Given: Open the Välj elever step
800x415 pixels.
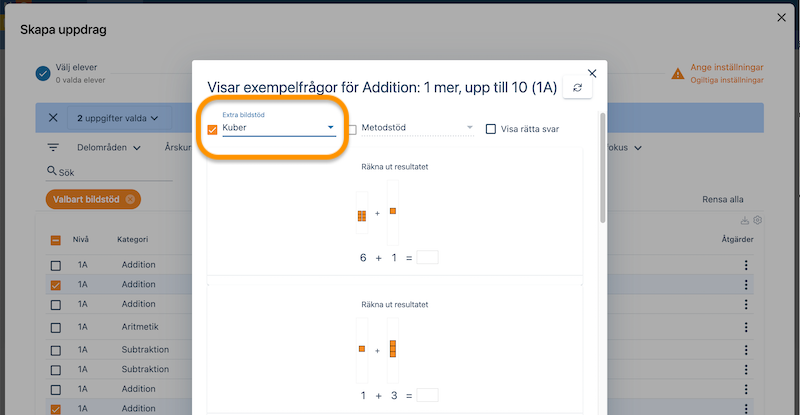Looking at the screenshot, I should coord(43,73).
